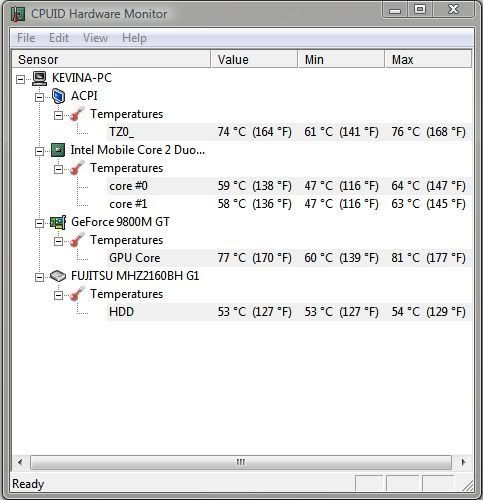Collapse the GeForce 9800M GT node

coord(39,223)
